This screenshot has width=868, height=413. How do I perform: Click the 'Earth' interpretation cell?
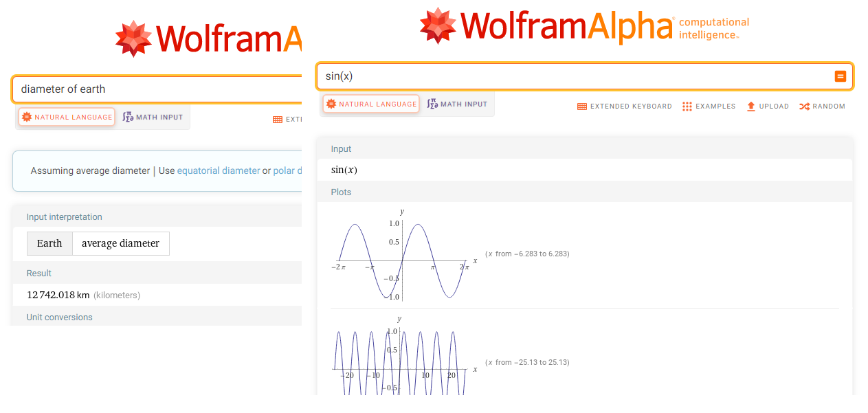49,243
